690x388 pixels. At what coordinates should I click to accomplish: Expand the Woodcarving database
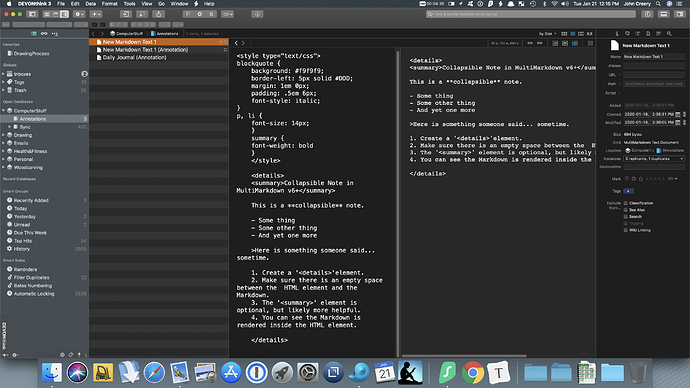(x=4, y=168)
